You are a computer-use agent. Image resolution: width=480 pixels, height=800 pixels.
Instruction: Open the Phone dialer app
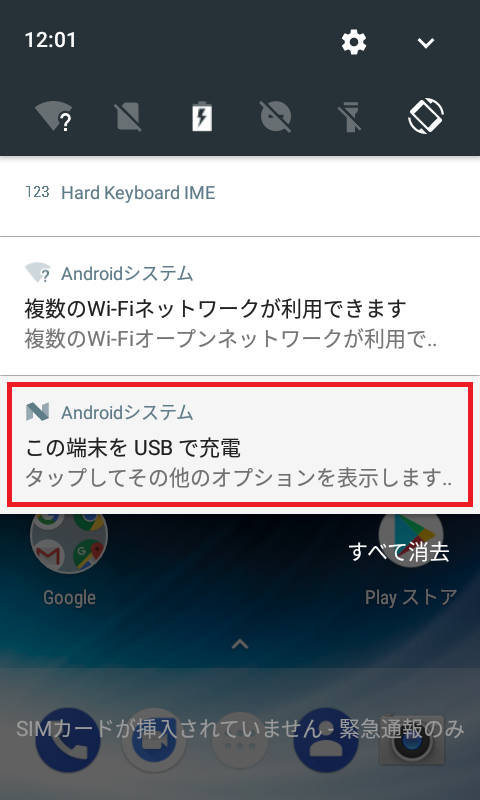click(68, 740)
